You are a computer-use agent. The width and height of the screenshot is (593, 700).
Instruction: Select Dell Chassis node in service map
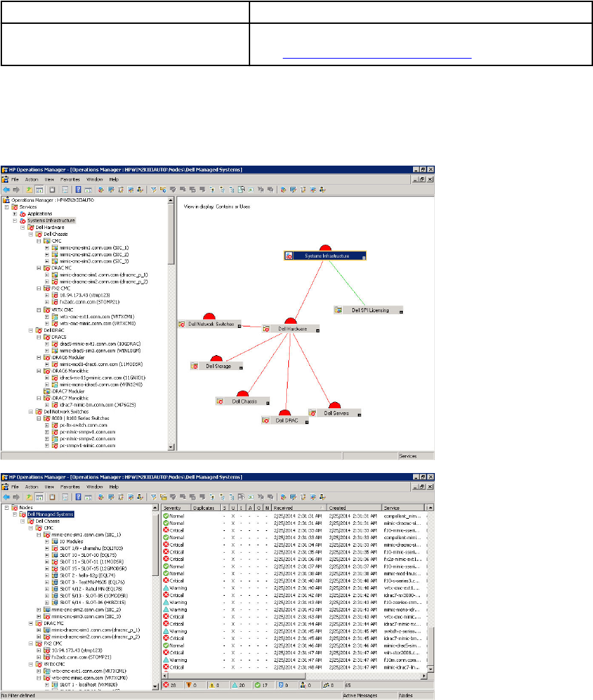[243, 401]
